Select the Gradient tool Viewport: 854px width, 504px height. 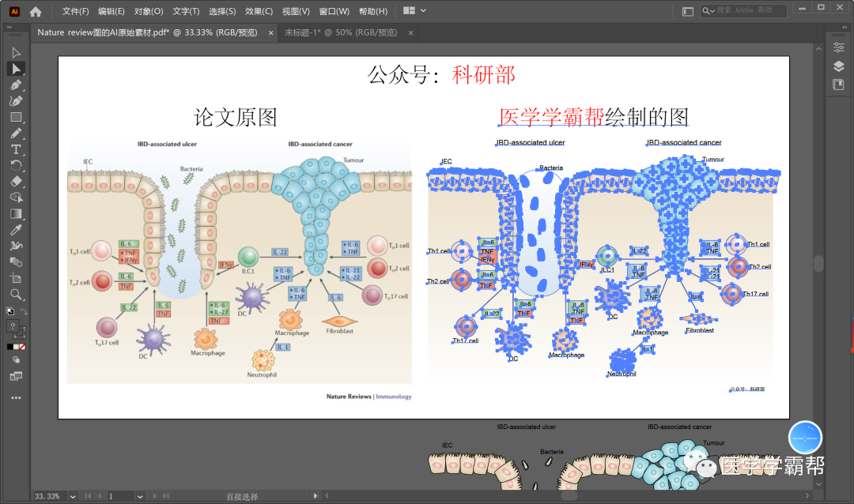(x=16, y=214)
